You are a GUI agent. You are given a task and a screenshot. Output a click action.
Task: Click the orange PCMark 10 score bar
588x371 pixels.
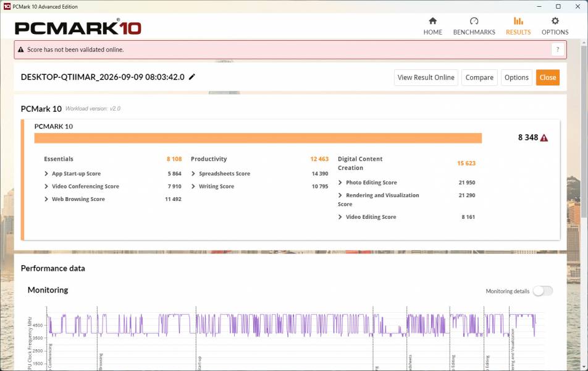click(258, 138)
